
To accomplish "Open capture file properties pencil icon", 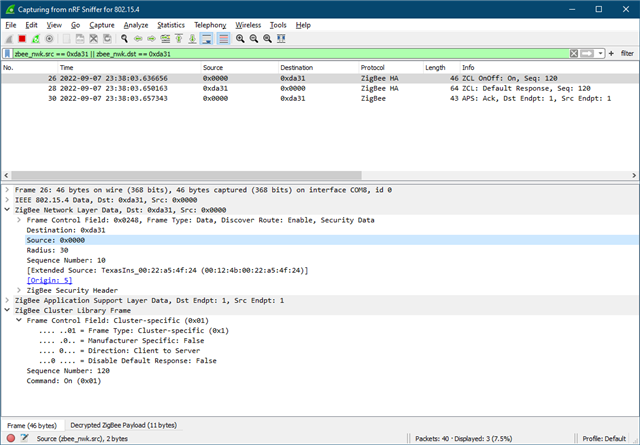I will pos(24,438).
